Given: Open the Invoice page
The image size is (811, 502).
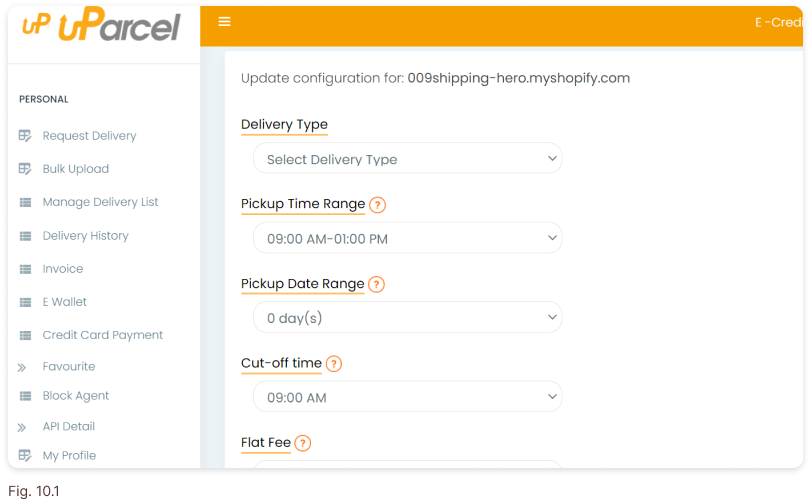Looking at the screenshot, I should (63, 269).
